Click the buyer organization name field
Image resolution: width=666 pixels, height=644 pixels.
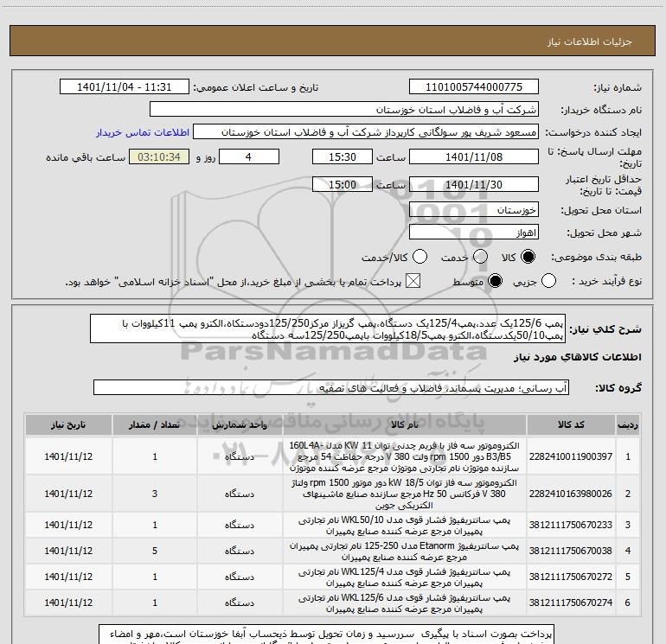pos(344,110)
